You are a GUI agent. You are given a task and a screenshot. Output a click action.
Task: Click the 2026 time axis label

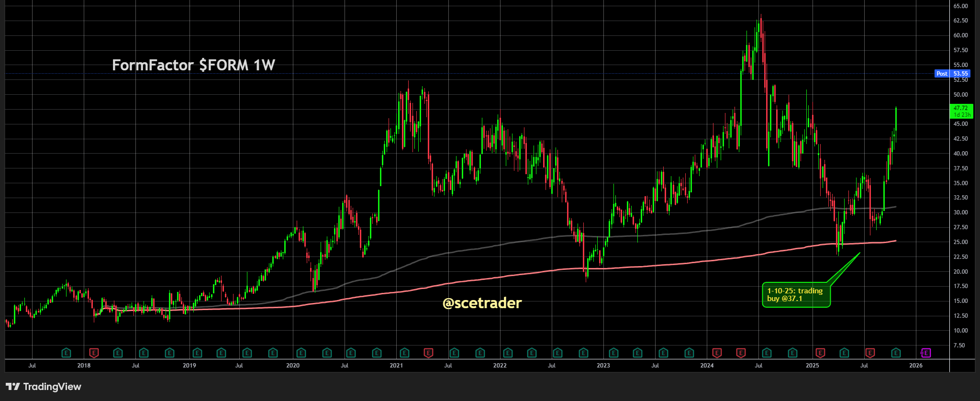coord(916,366)
